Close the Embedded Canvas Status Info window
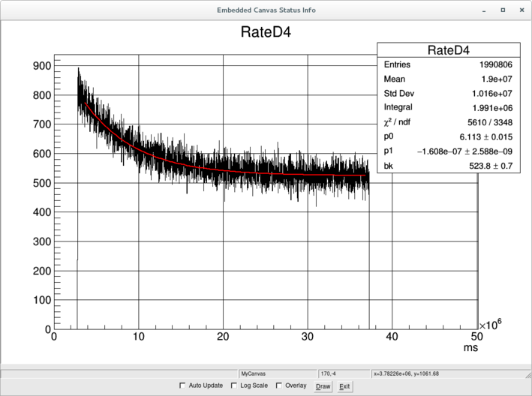 pos(521,9)
